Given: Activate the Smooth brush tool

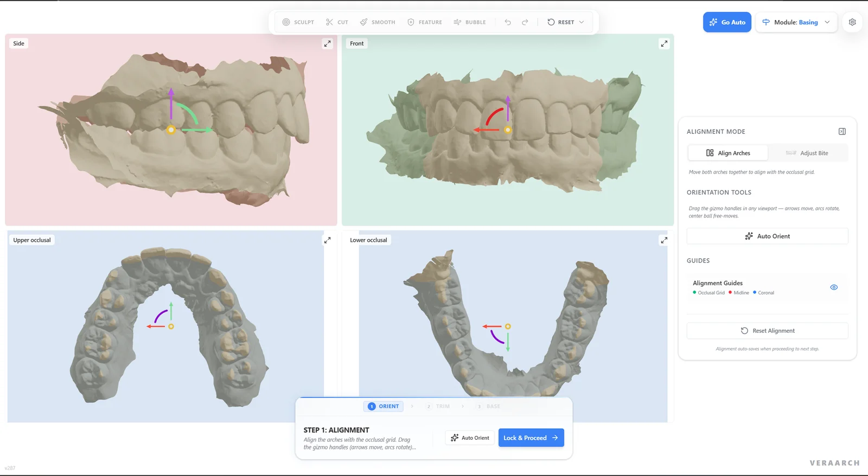Looking at the screenshot, I should (378, 22).
